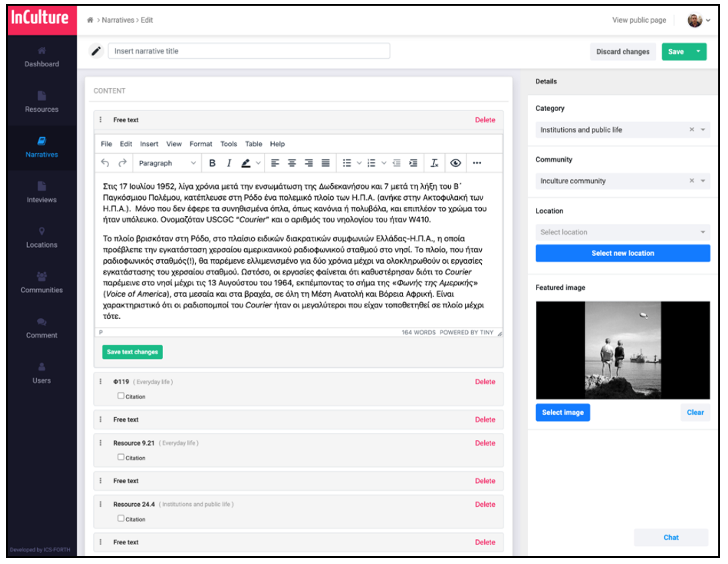Enable Citation checkbox under Φ119

click(x=121, y=396)
